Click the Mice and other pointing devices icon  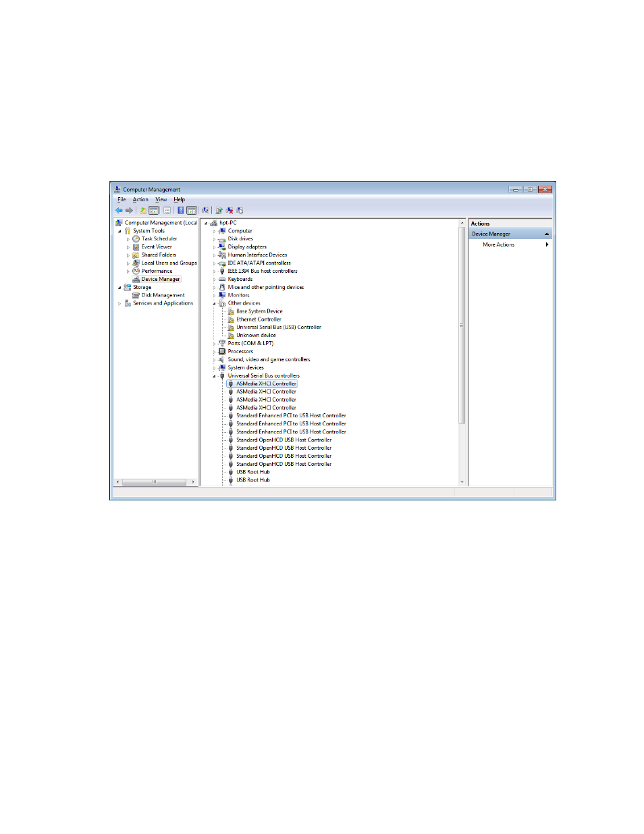coord(222,287)
